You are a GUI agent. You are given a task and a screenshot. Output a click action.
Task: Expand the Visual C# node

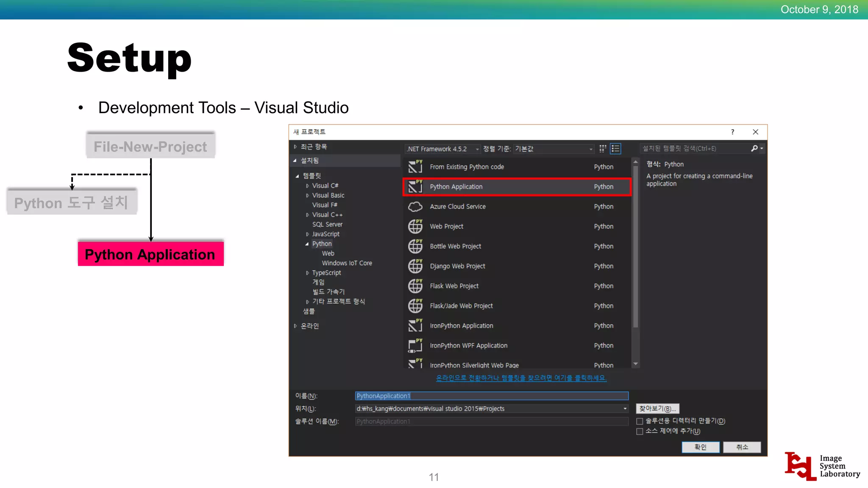307,186
